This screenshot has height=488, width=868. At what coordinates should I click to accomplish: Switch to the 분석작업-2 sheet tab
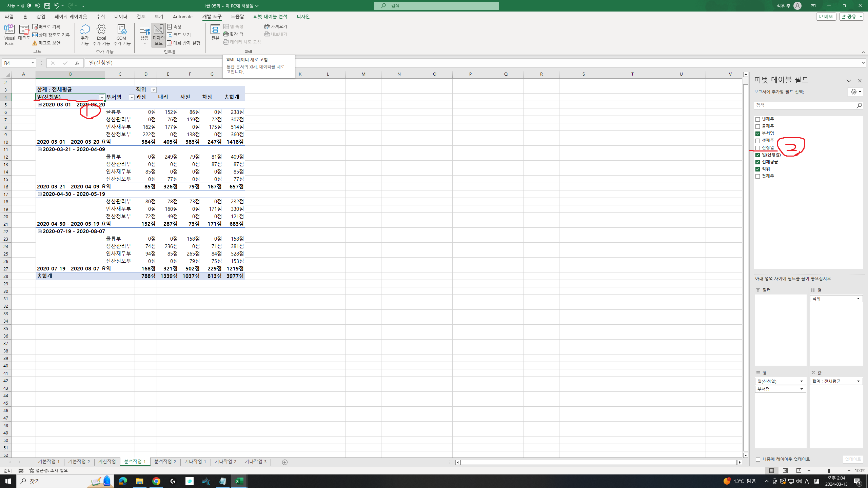tap(165, 462)
